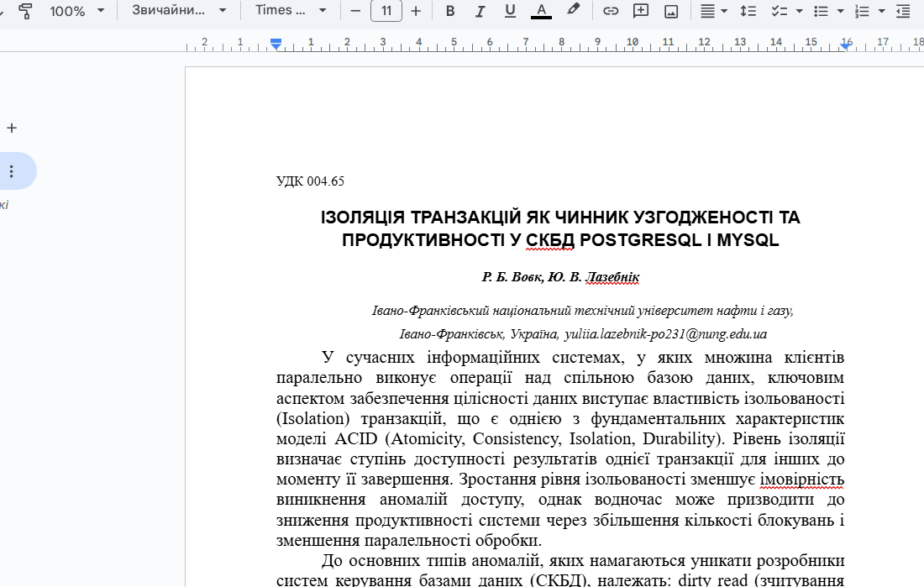Click the checklist icon

coord(780,11)
